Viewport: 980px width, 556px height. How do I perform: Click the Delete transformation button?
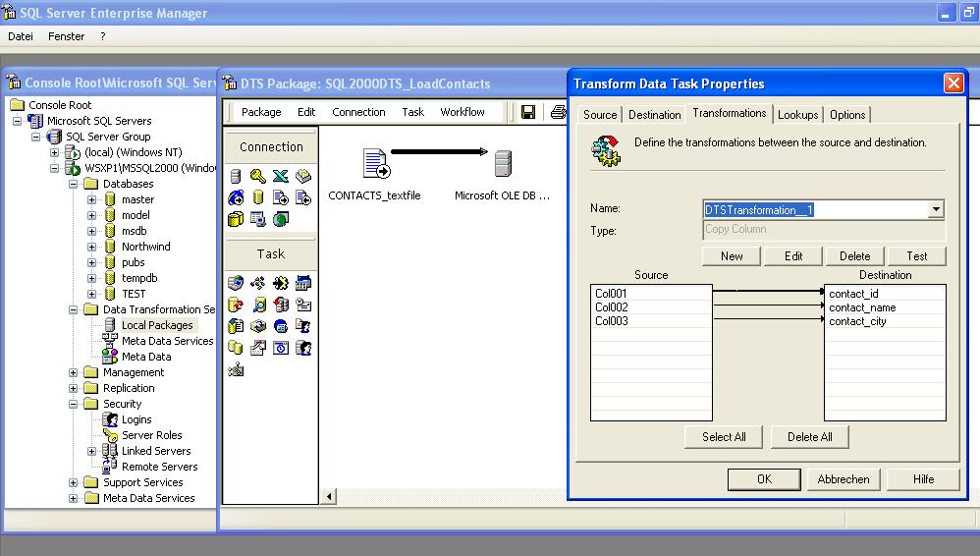click(x=855, y=255)
